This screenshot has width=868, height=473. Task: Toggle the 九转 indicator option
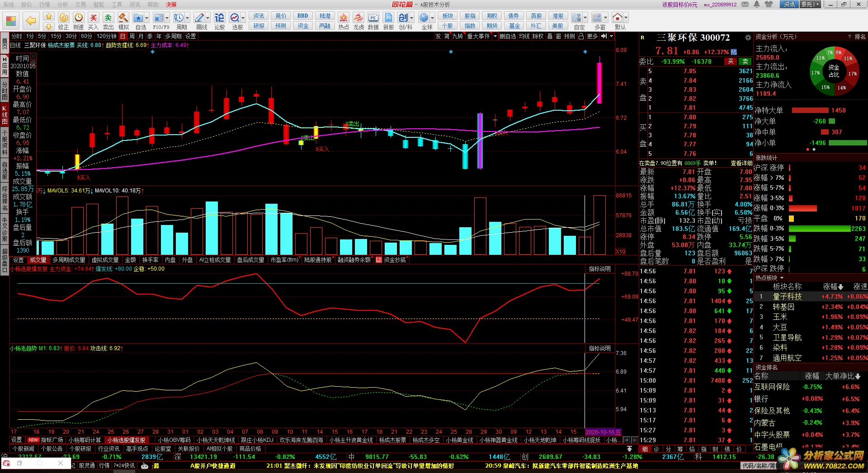(458, 36)
